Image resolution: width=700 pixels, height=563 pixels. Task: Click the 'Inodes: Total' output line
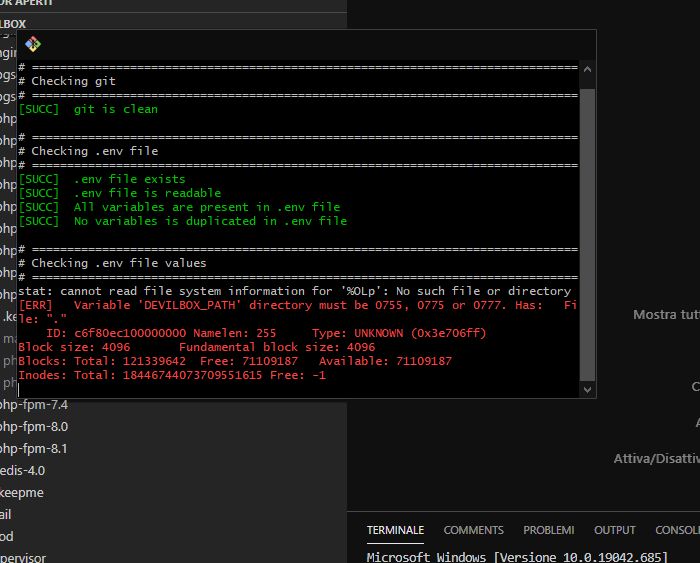pos(172,375)
